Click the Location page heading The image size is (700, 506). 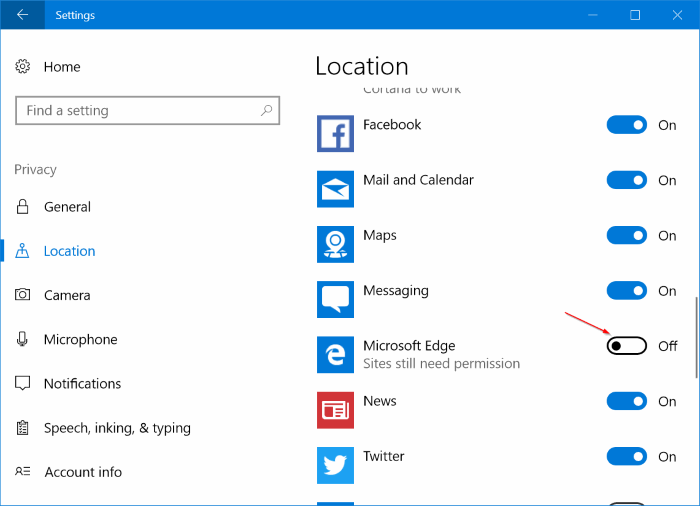point(362,67)
